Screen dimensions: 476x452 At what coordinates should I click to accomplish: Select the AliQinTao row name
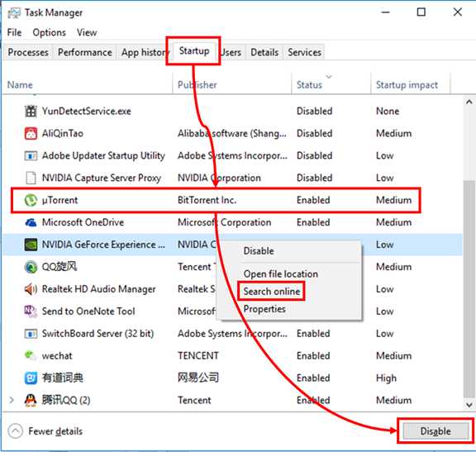click(x=63, y=133)
